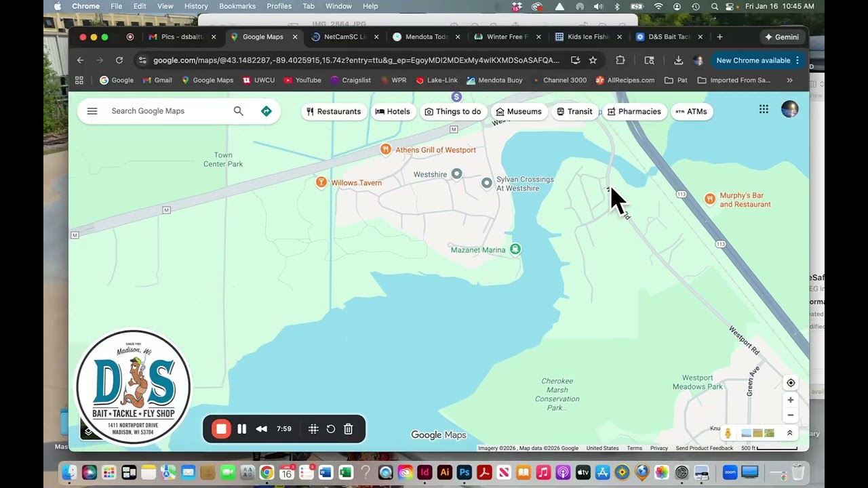This screenshot has width=868, height=488.
Task: Open the Google account profile picture
Action: (x=789, y=109)
